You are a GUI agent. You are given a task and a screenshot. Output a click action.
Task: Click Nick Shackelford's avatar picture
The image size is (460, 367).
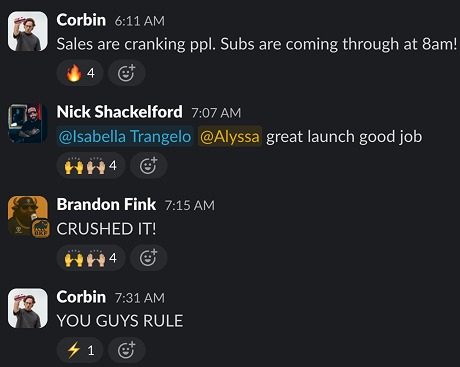coord(28,123)
